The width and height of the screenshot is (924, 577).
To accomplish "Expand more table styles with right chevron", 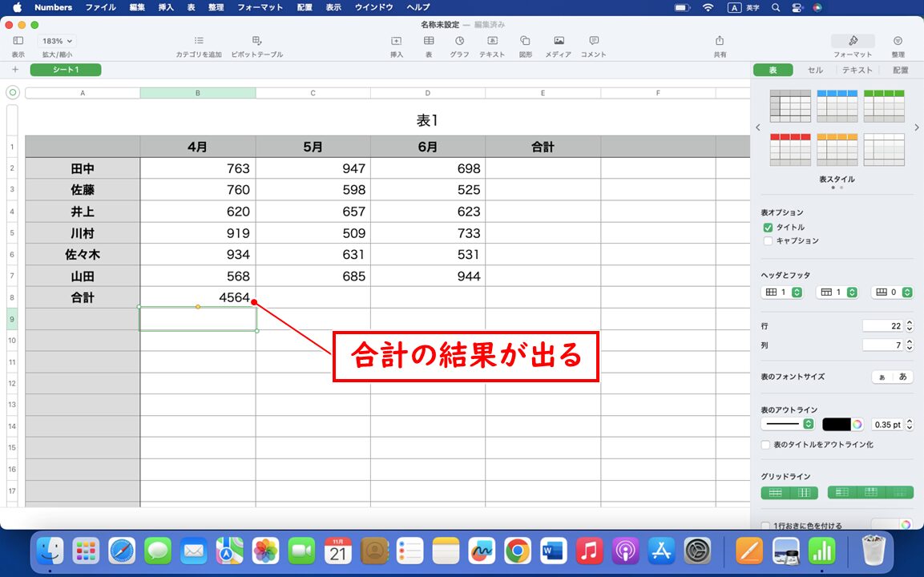I will tap(916, 127).
